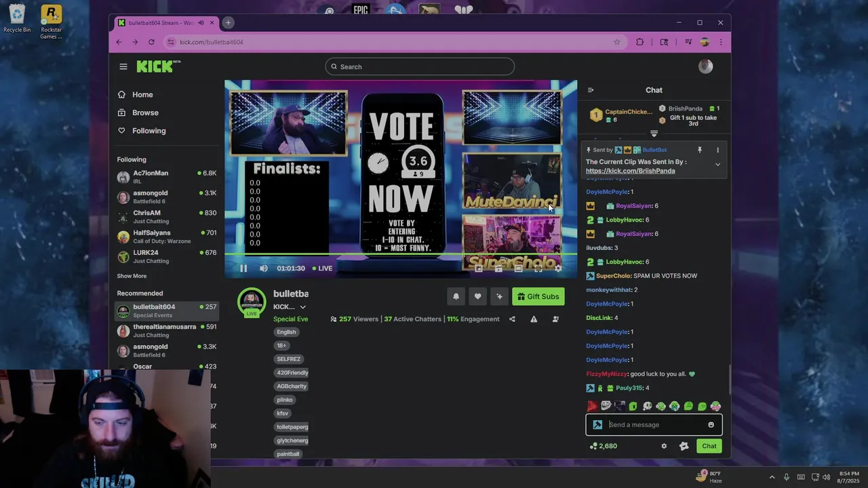The width and height of the screenshot is (868, 488).
Task: Click the badge icon in chat input
Action: coord(597,425)
